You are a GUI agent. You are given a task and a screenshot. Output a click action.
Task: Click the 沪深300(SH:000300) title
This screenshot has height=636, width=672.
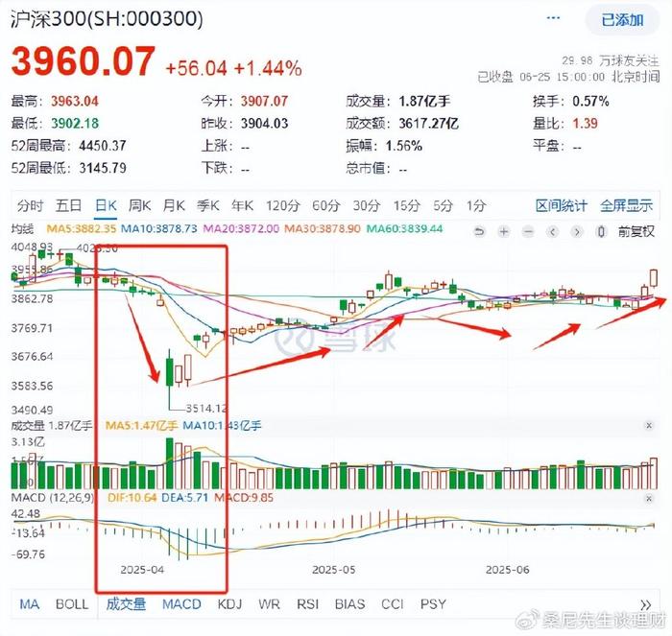[x=107, y=19]
